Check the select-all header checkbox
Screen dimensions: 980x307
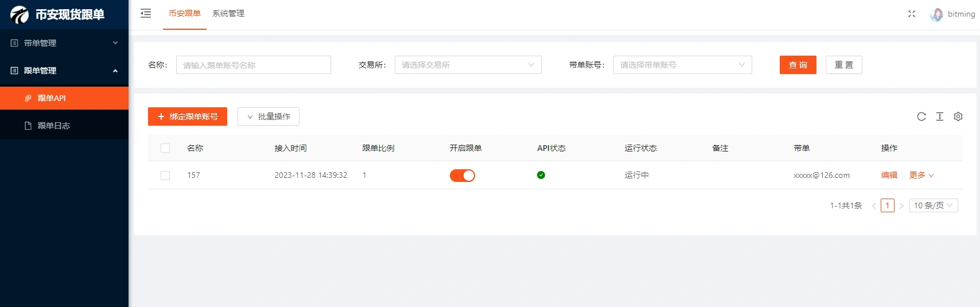click(x=165, y=148)
